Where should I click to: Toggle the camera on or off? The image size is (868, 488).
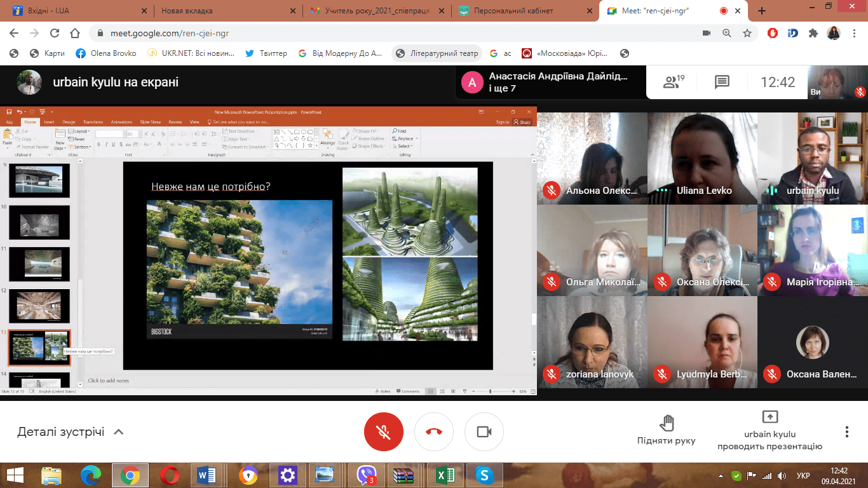pos(484,432)
